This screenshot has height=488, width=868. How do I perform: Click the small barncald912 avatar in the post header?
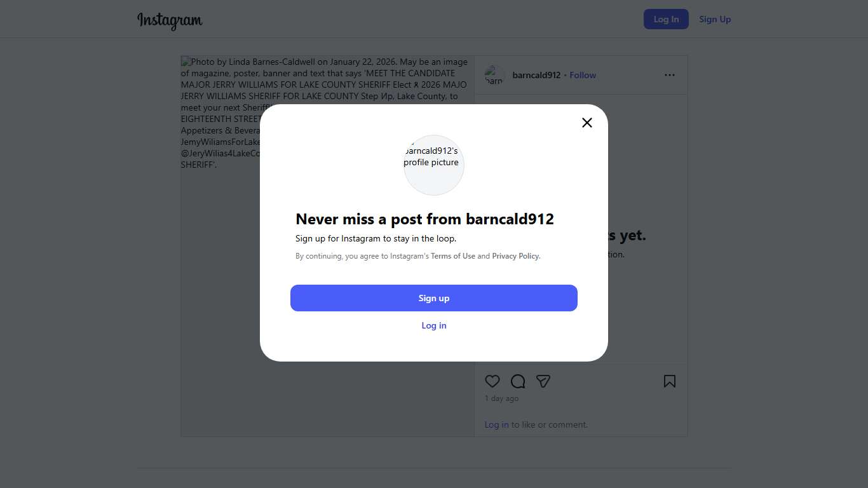click(494, 75)
